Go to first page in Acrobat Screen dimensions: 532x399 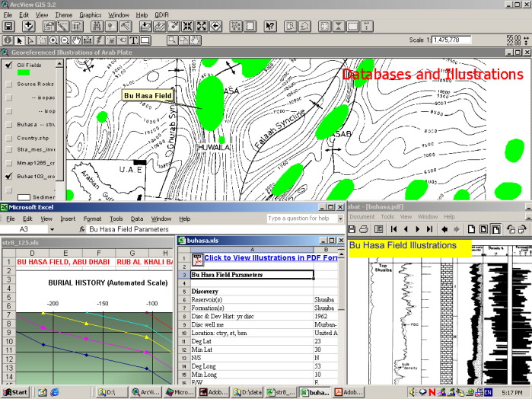tap(393, 229)
